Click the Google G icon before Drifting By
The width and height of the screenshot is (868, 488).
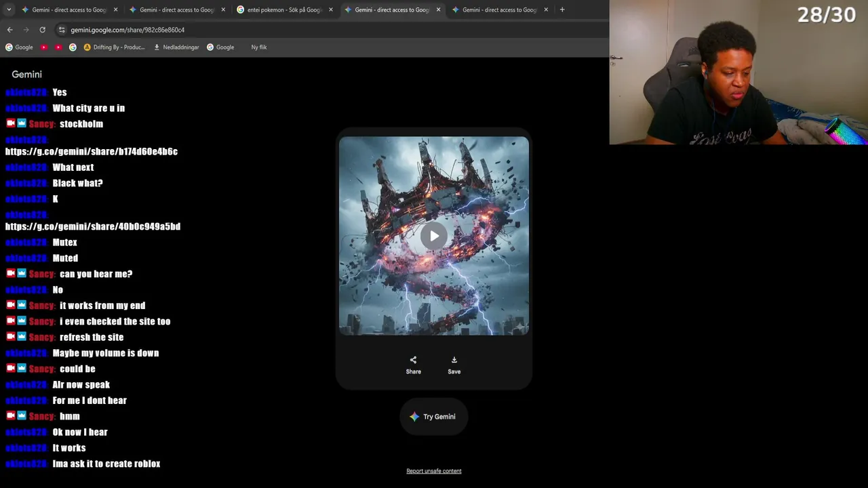[x=73, y=47]
